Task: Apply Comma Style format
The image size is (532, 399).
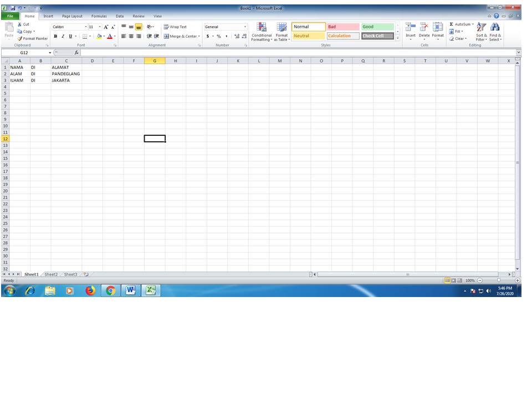Action: click(226, 37)
